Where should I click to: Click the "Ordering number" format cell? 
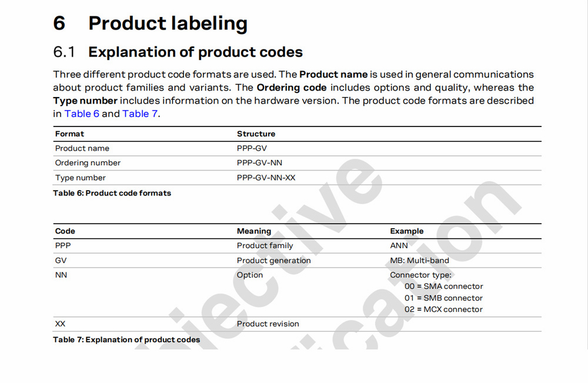click(x=88, y=163)
